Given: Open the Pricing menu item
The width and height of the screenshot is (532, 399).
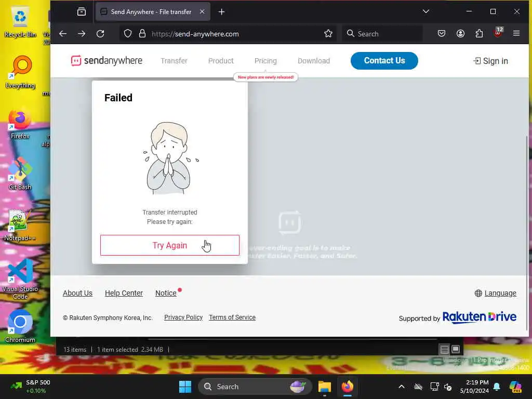Looking at the screenshot, I should point(265,61).
